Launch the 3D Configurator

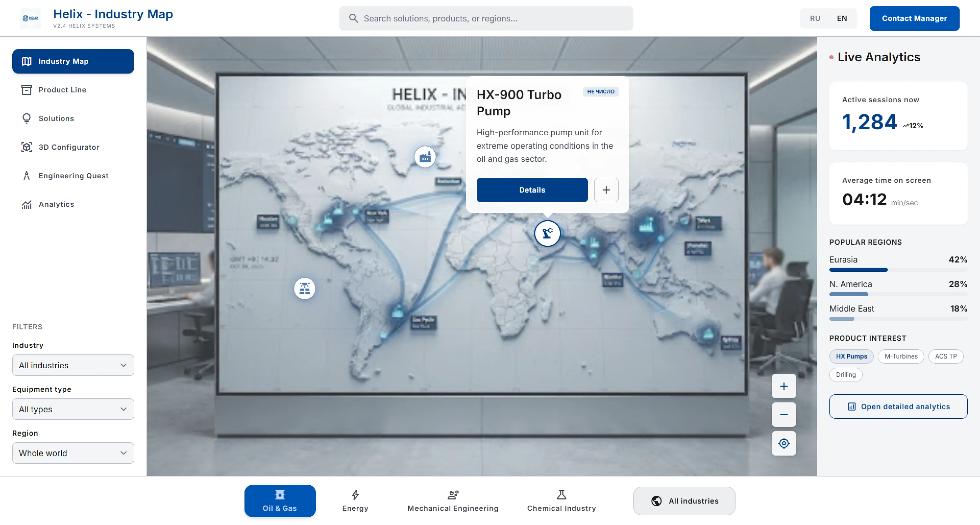[73, 147]
